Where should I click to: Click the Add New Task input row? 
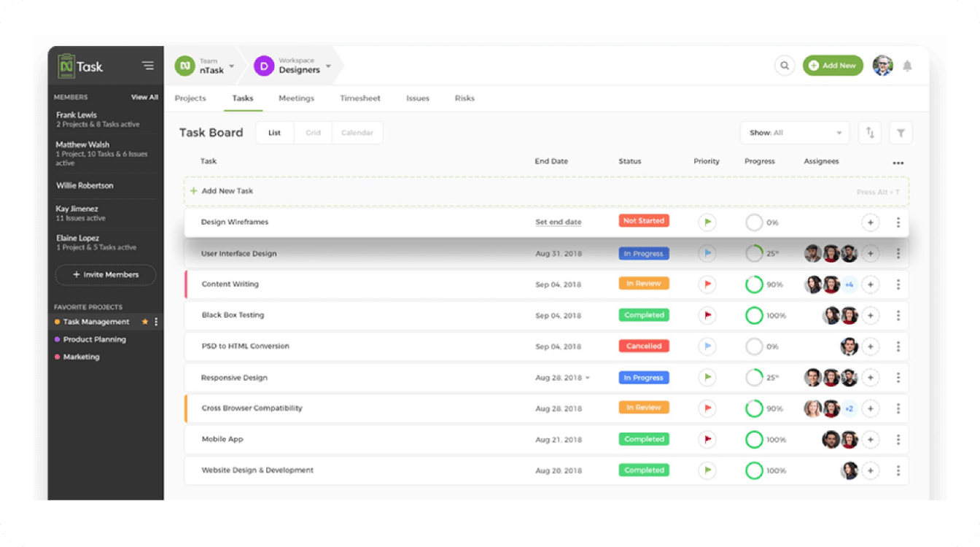pos(510,191)
